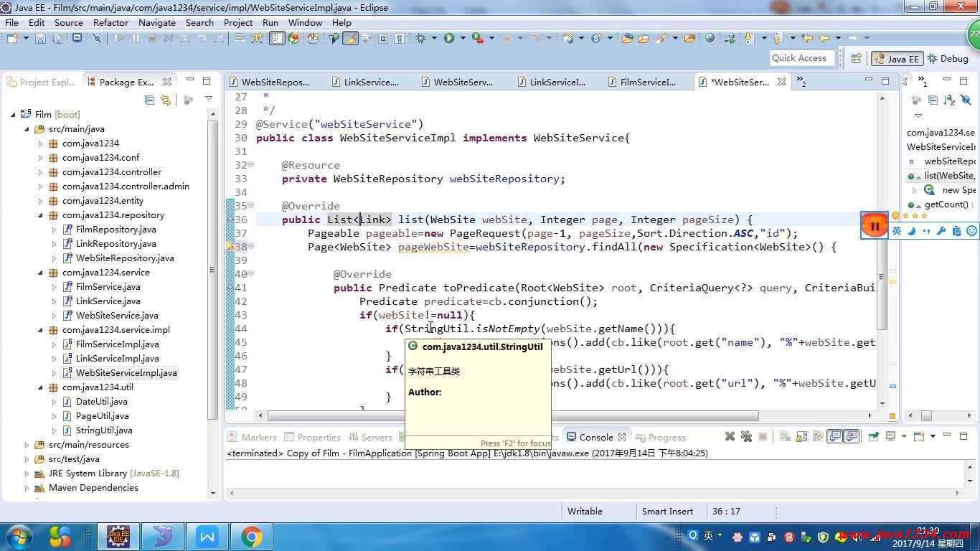Viewport: 980px width, 551px height.
Task: Open Eclipse Java EE IDE taskbar icon
Action: pos(118,537)
